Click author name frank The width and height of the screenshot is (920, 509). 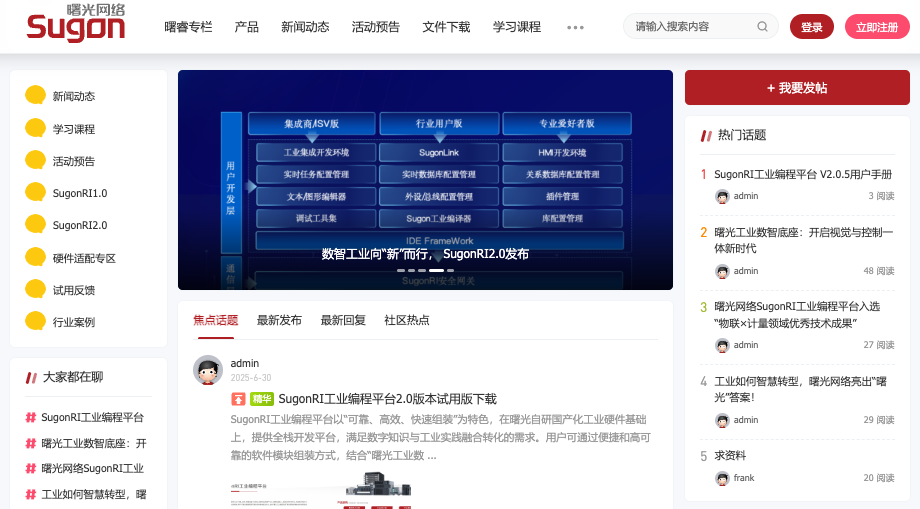coord(744,478)
